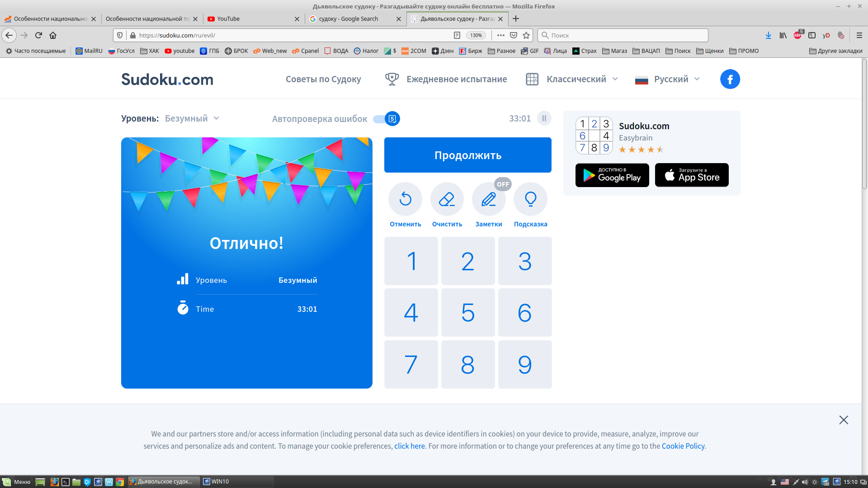Open Советы по Судоку menu item
Image resolution: width=868 pixels, height=488 pixels.
coord(323,79)
